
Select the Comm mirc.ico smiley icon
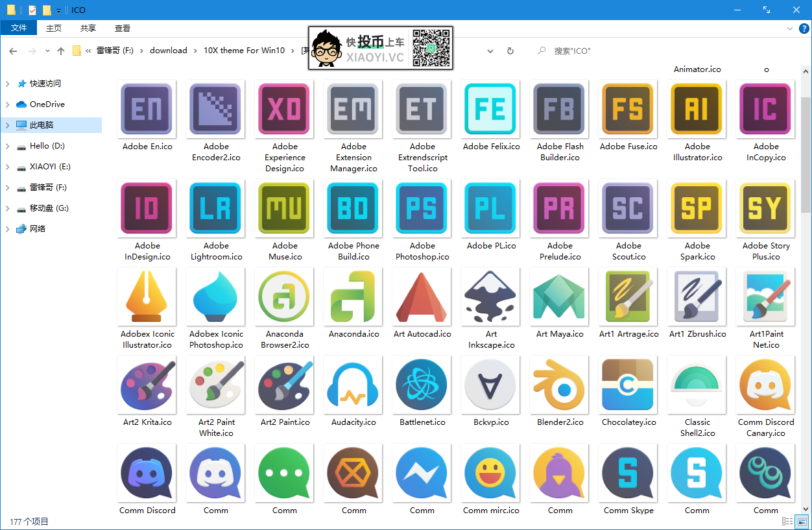point(491,473)
